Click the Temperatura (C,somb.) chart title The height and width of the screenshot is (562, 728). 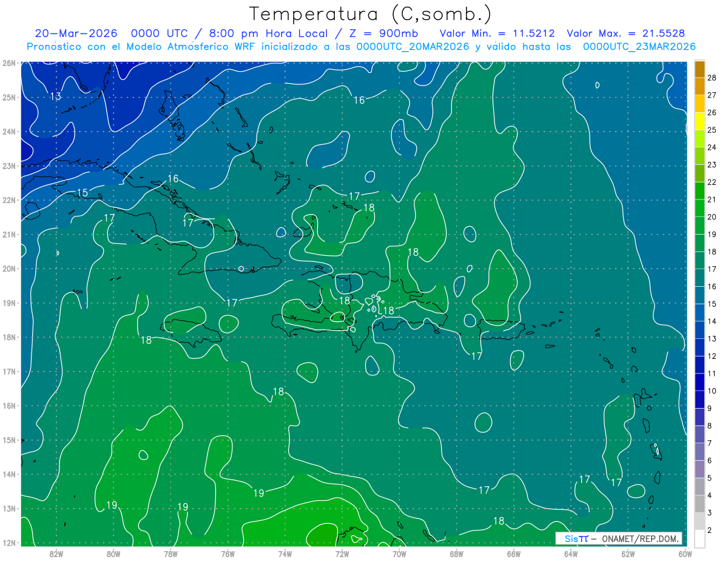[x=370, y=13]
